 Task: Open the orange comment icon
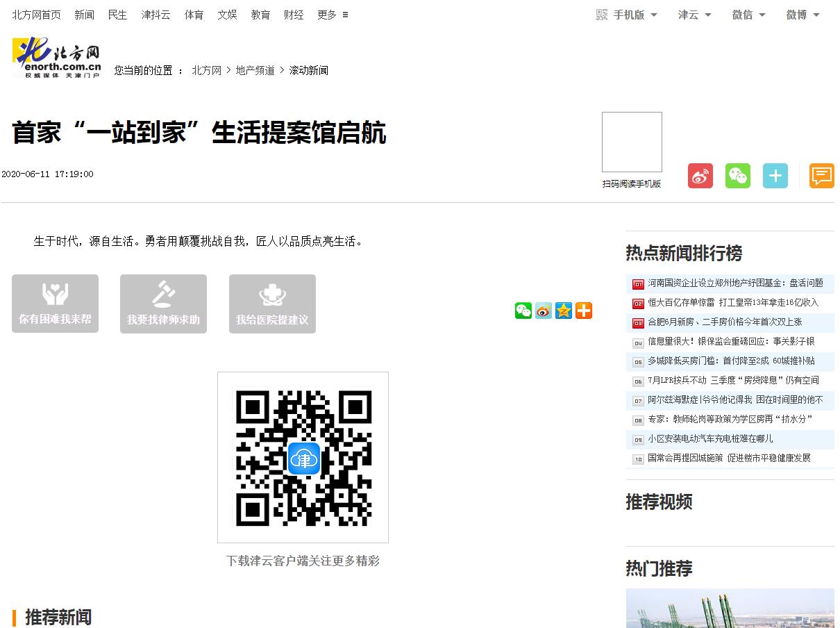(x=822, y=176)
